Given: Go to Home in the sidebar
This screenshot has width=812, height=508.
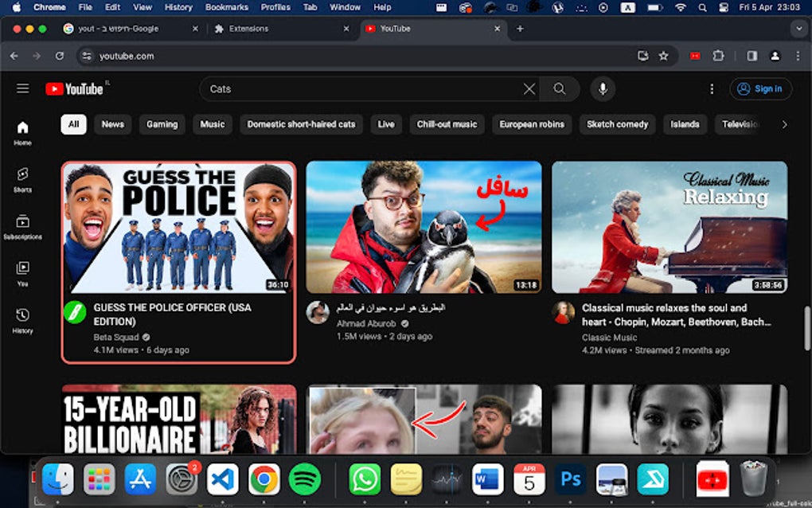Looking at the screenshot, I should (22, 133).
